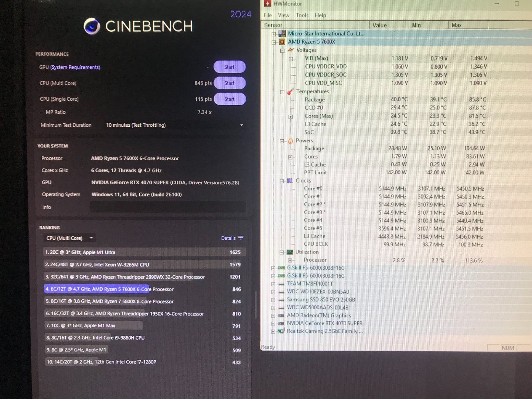Click the CPU chip icon for Ryzen
The image size is (532, 399).
coord(282,42)
